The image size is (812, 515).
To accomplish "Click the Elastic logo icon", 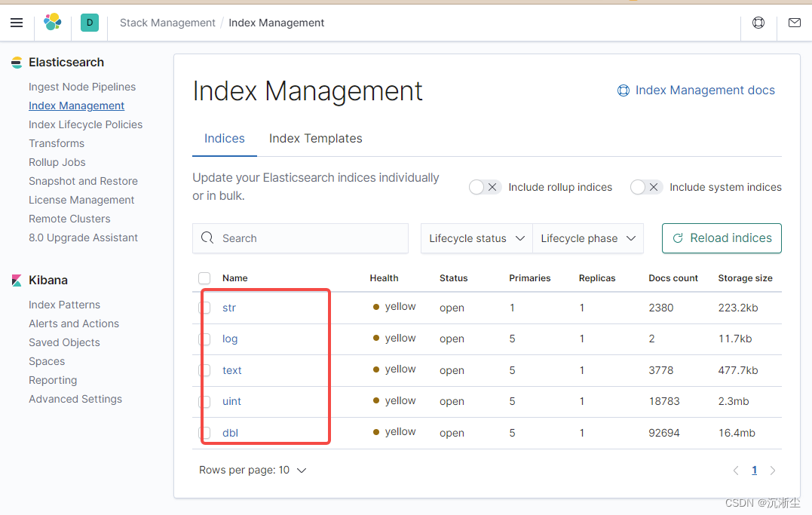I will 52,23.
